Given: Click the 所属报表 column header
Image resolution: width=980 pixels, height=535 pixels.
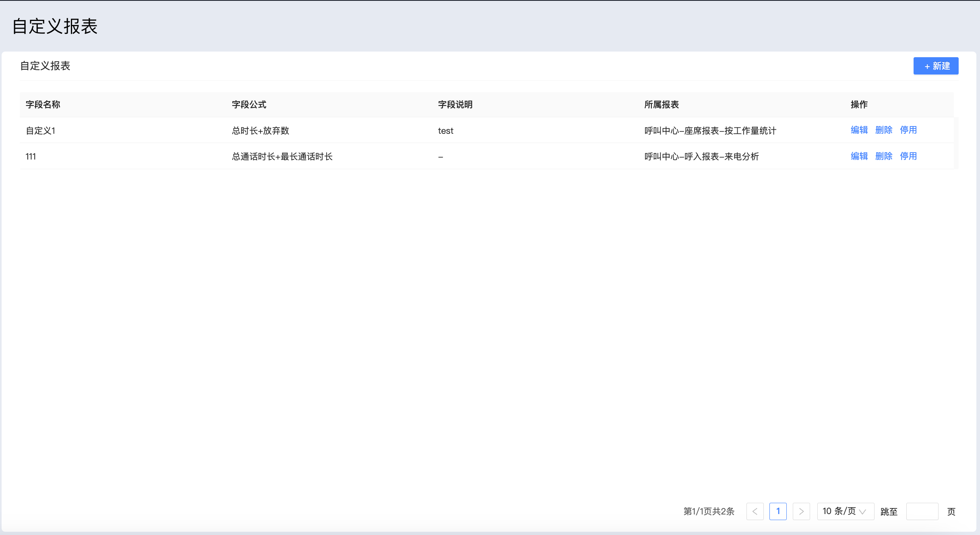Looking at the screenshot, I should (661, 105).
